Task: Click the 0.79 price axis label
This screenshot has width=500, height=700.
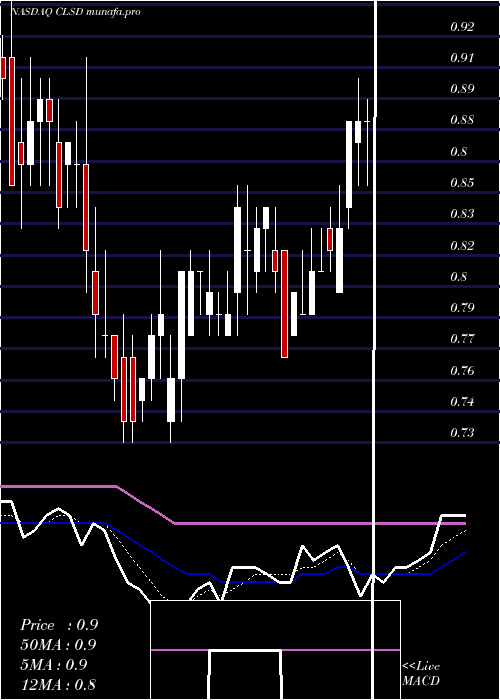Action: [x=462, y=308]
